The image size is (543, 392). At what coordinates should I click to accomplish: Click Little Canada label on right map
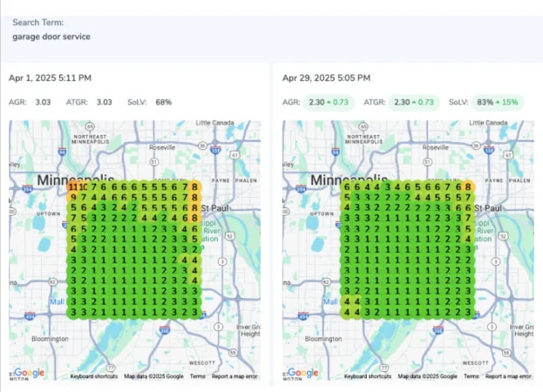(488, 123)
